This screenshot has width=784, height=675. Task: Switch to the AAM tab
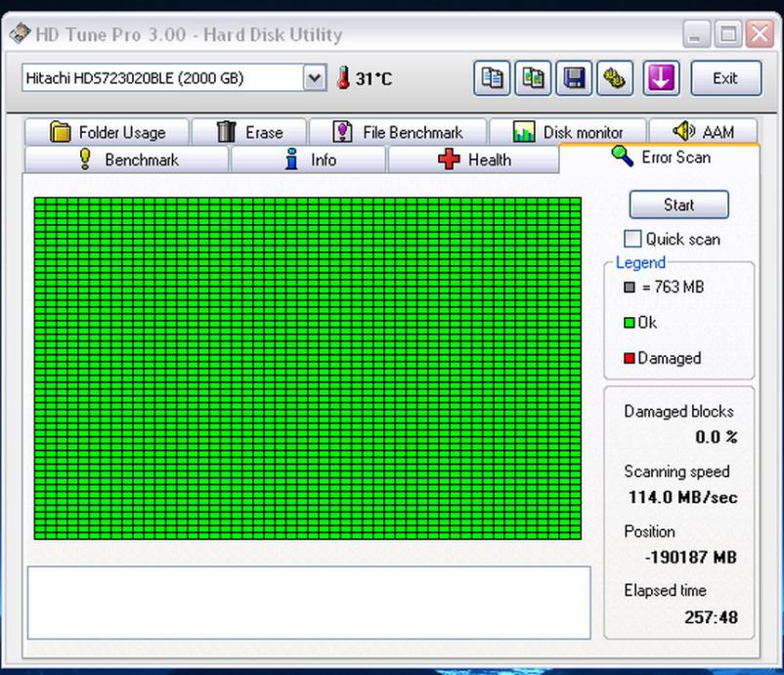click(x=703, y=132)
